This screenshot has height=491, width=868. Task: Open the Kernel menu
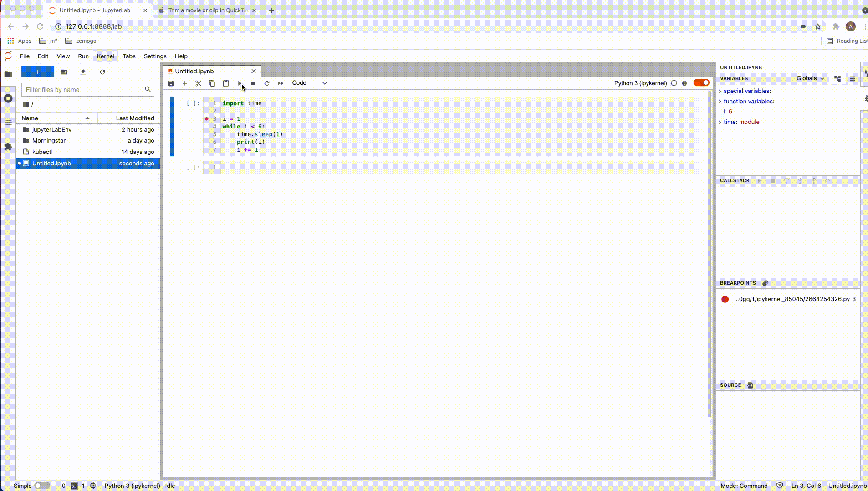pos(106,56)
